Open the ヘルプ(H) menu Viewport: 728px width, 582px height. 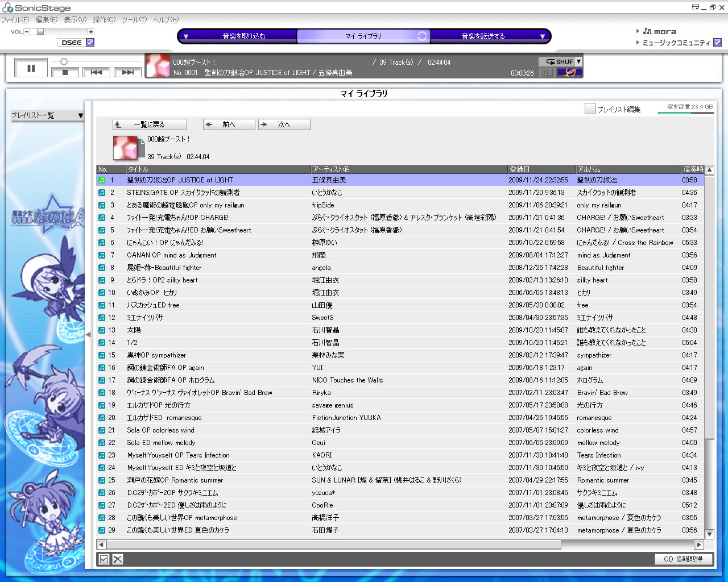(166, 20)
